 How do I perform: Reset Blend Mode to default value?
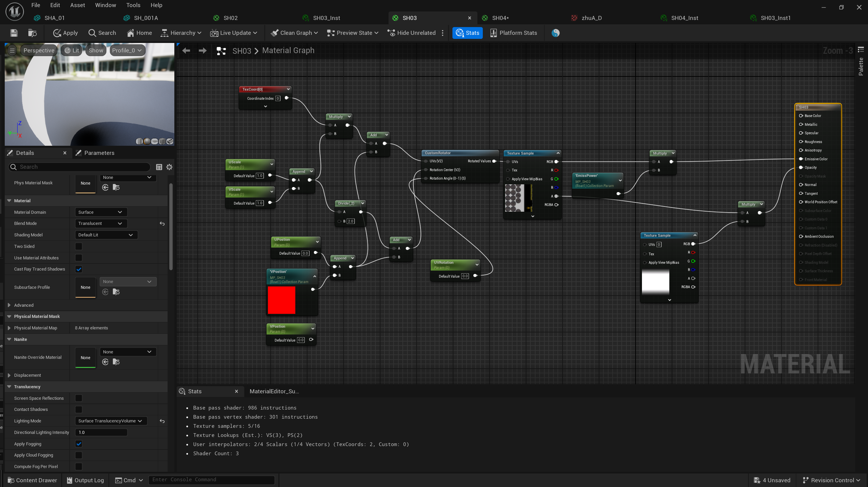(162, 224)
